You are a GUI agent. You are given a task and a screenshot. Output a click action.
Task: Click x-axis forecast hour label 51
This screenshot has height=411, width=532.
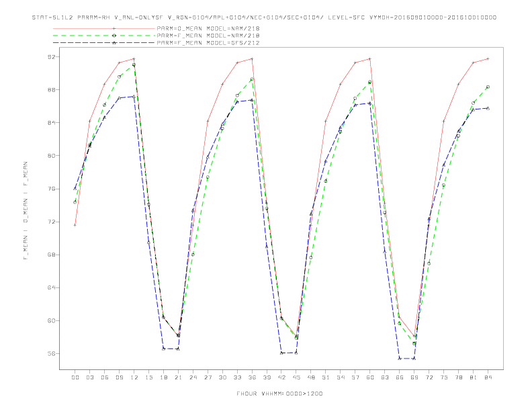tap(326, 377)
